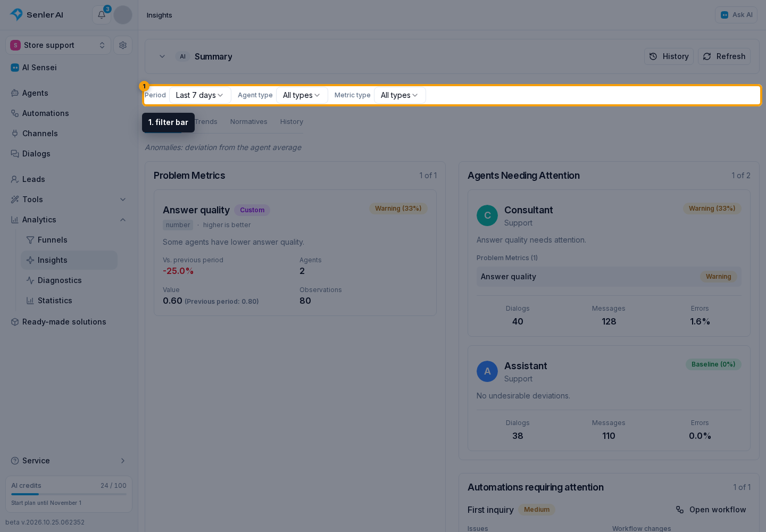This screenshot has height=532, width=766.
Task: Open the Store support project switcher
Action: click(x=59, y=45)
